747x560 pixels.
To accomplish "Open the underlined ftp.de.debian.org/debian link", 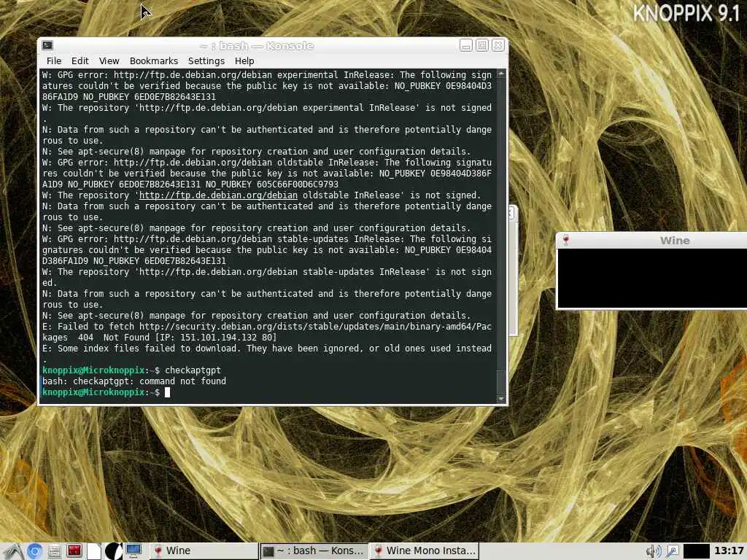I will (218, 195).
